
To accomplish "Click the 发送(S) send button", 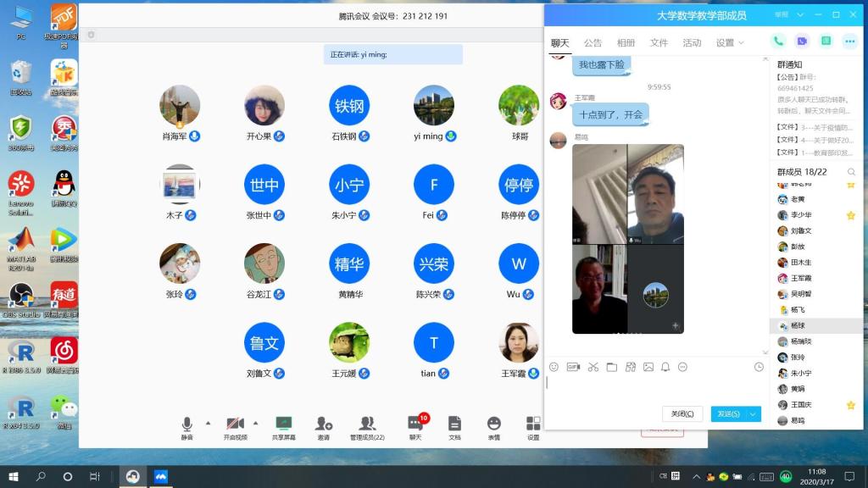I will point(728,413).
